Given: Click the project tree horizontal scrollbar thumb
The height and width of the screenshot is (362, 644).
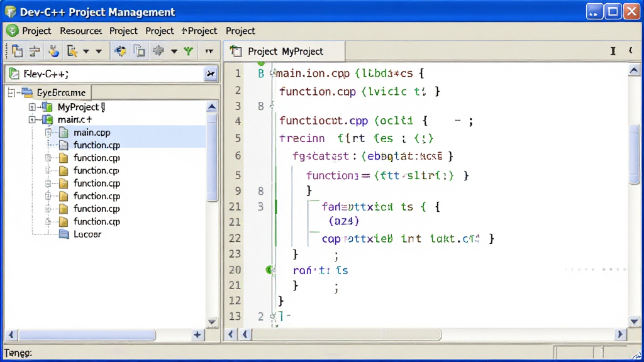Looking at the screenshot, I should 87,335.
